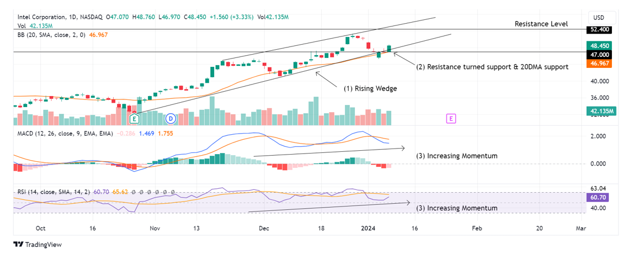The height and width of the screenshot is (254, 644).
Task: Click the Mar date axis label
Action: (x=581, y=228)
